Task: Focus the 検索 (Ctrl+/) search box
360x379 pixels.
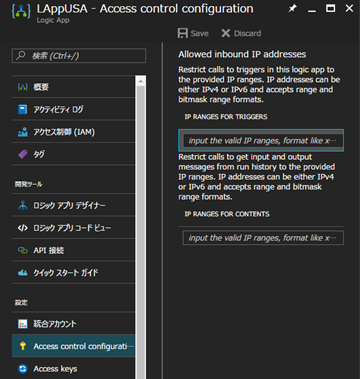Action: [x=79, y=56]
